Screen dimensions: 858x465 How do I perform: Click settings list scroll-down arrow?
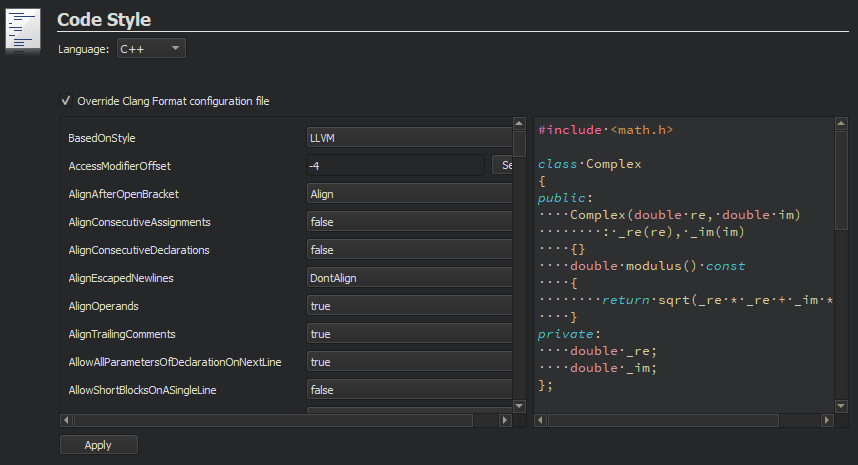click(x=519, y=405)
